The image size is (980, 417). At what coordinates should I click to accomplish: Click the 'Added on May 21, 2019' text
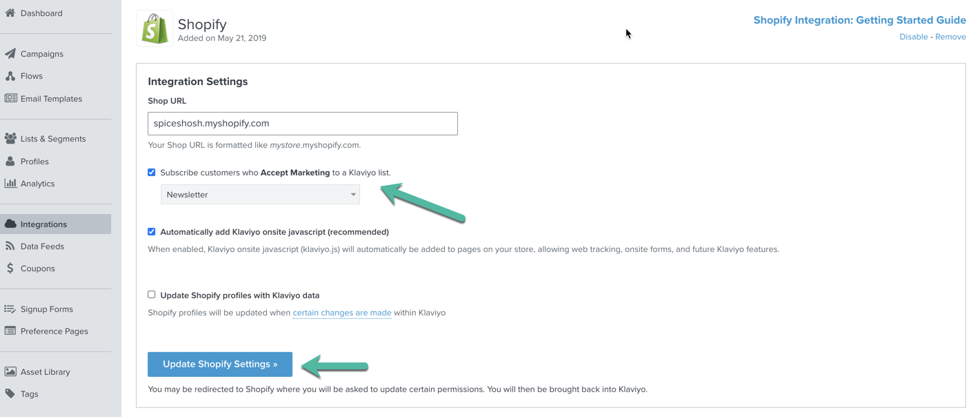[222, 38]
